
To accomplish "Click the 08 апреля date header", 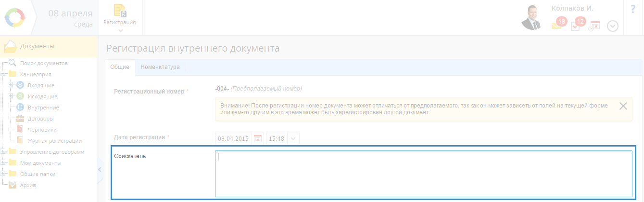I will (x=70, y=13).
